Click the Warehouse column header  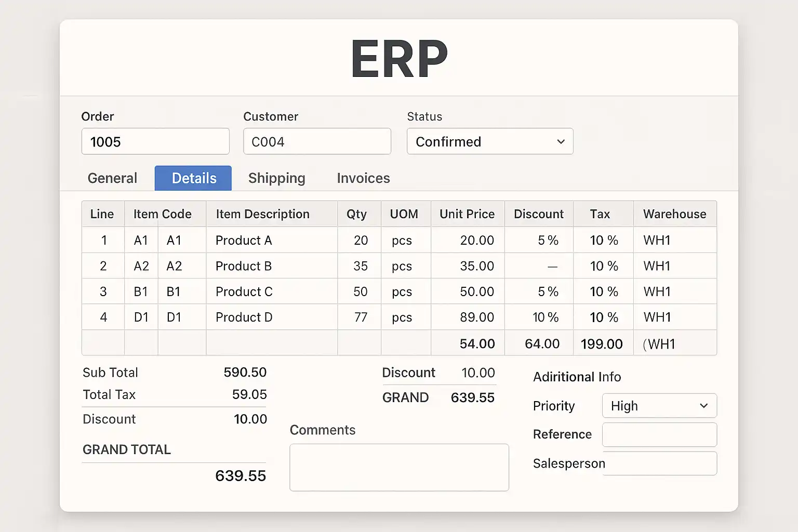tap(674, 214)
